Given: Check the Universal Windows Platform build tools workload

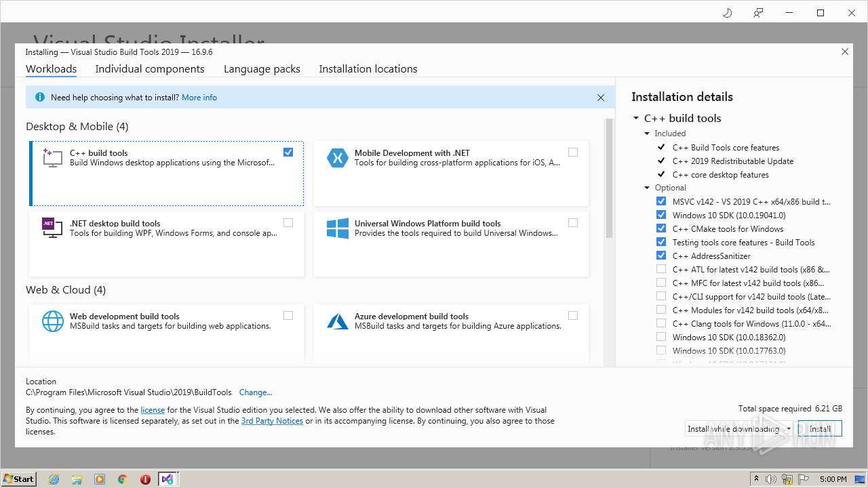Looking at the screenshot, I should [573, 223].
